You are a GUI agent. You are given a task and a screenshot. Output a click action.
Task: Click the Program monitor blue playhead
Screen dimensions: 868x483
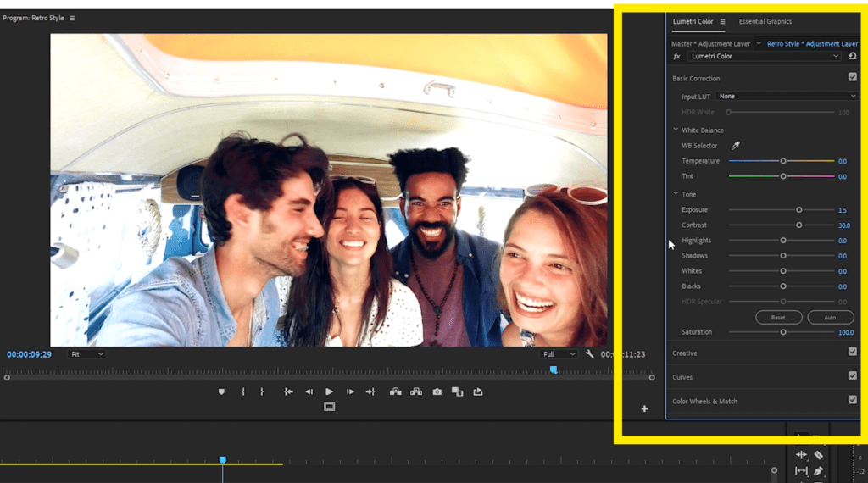554,369
